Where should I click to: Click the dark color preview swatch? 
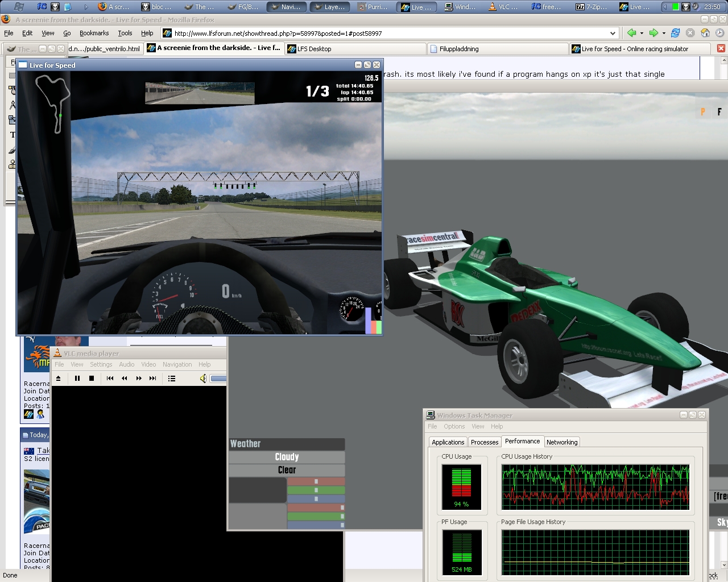pyautogui.click(x=258, y=490)
